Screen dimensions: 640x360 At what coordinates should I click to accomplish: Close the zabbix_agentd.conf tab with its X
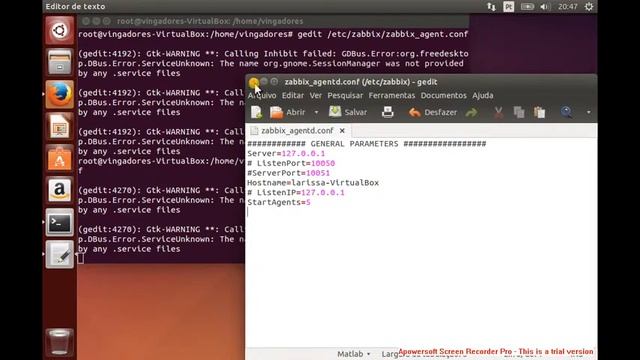[x=342, y=131]
